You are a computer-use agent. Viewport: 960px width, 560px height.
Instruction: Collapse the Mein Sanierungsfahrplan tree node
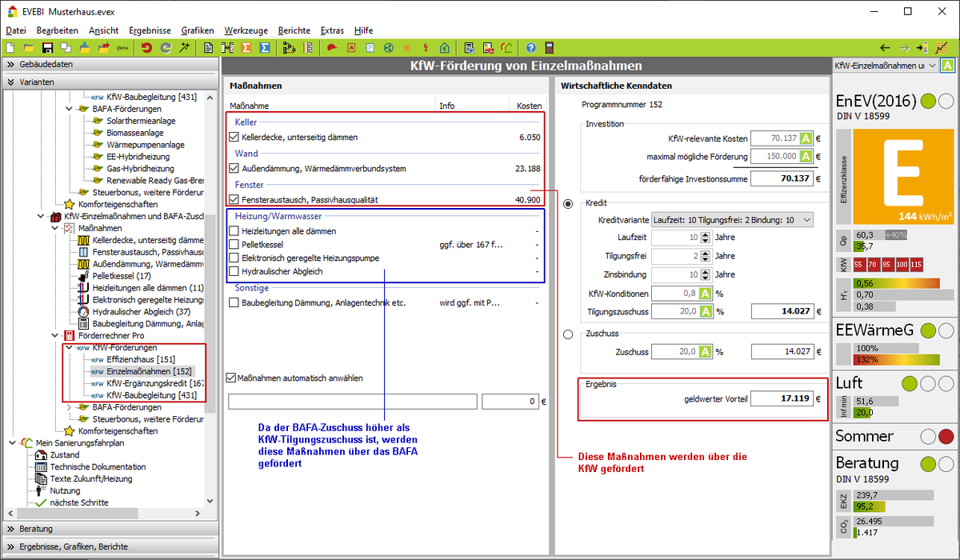[10, 442]
